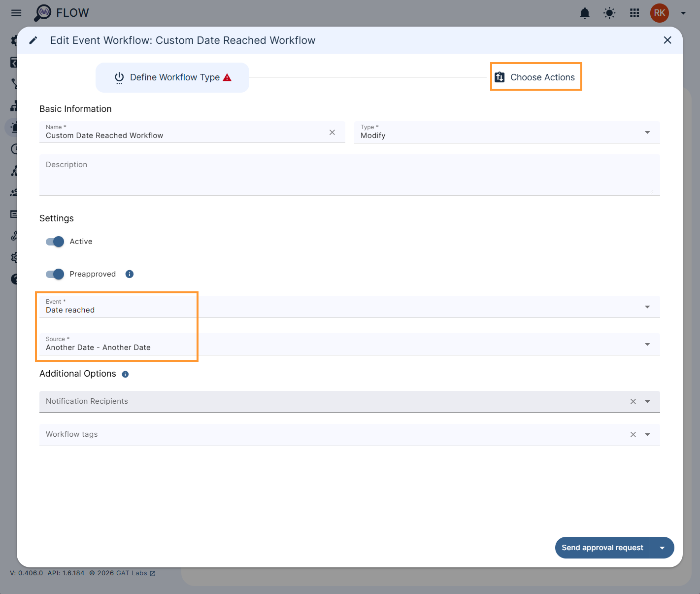Select the Define Workflow Type step
700x594 pixels.
[x=172, y=77]
